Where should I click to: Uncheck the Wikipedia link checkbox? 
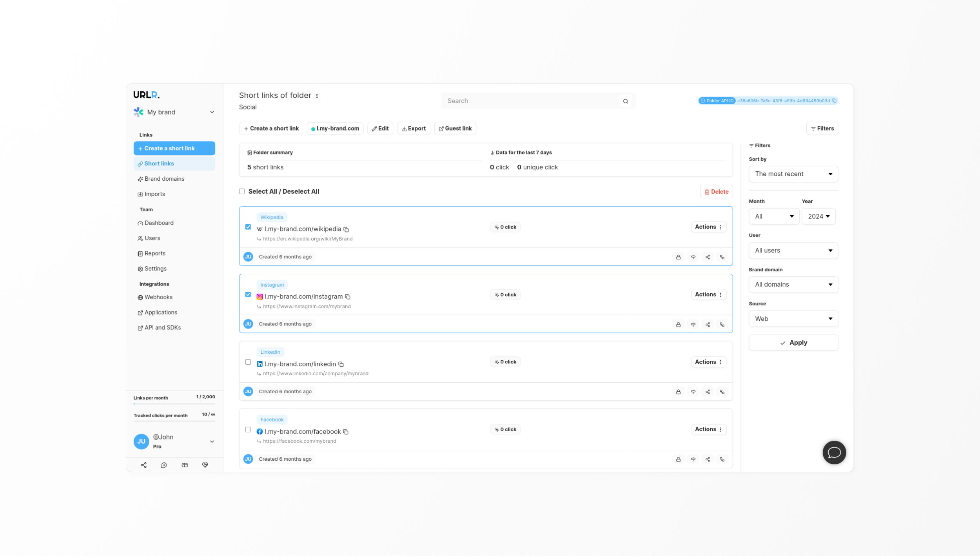pos(248,227)
